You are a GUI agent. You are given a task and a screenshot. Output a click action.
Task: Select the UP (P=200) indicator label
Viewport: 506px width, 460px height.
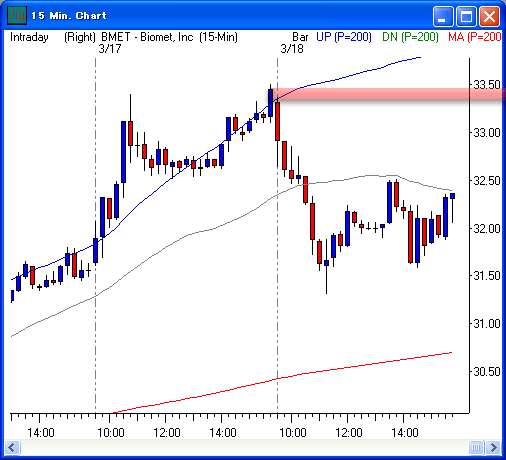click(x=344, y=37)
